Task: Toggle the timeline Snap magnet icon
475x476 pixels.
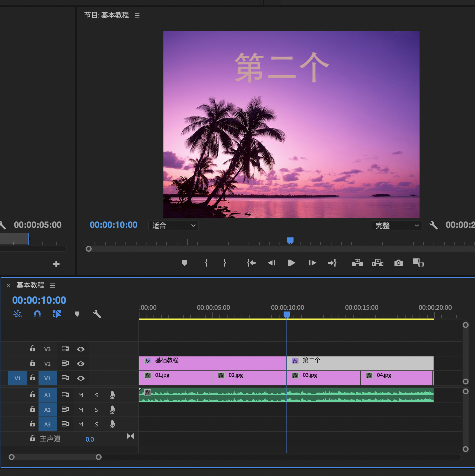Action: (x=37, y=314)
